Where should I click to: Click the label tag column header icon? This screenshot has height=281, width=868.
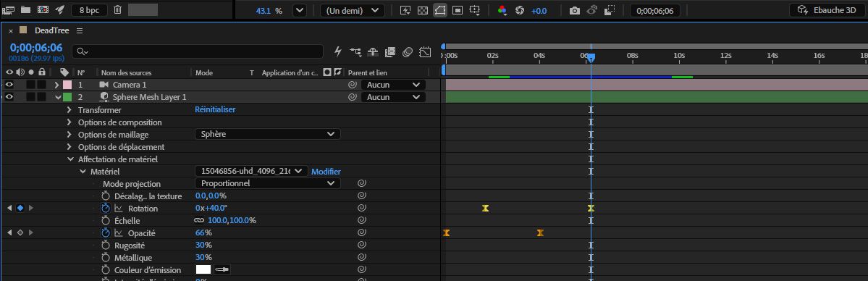[x=64, y=72]
